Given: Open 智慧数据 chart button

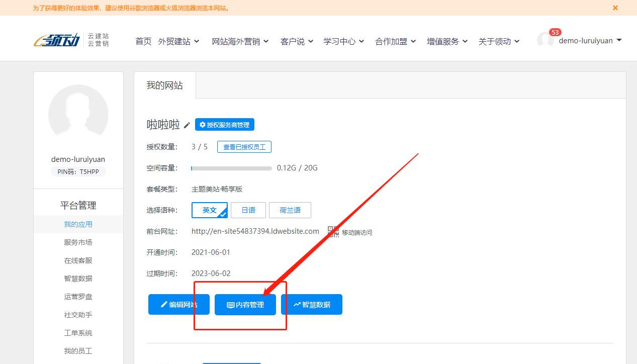Looking at the screenshot, I should (x=311, y=305).
